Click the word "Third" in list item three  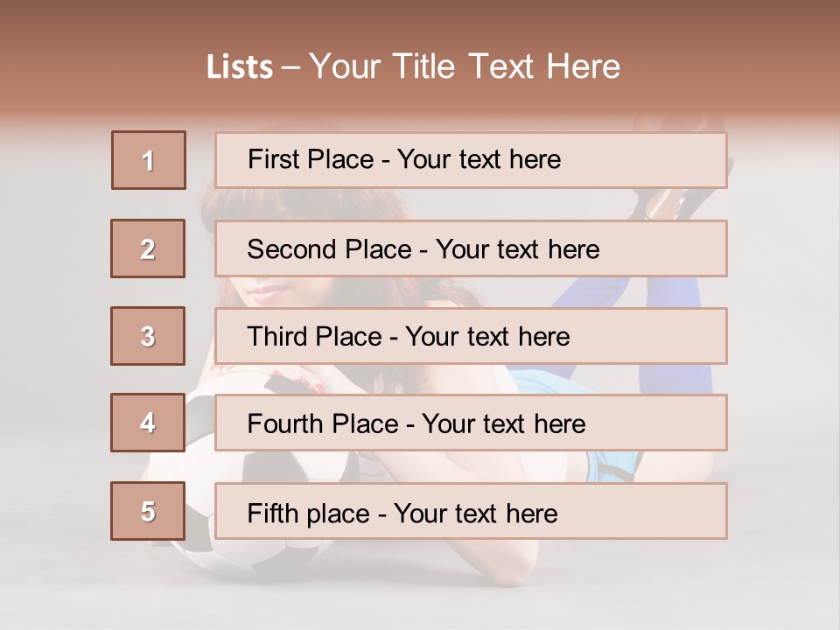click(x=277, y=337)
